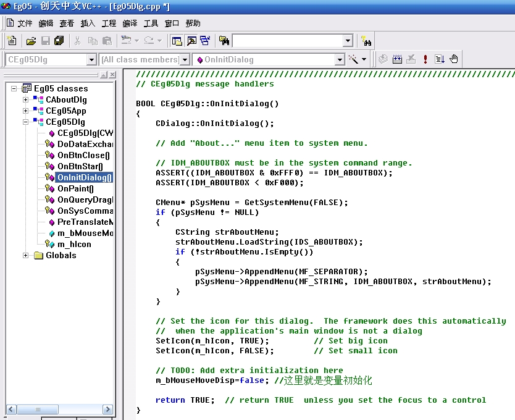This screenshot has height=420, width=515.
Task: Toggle the Workspace window button
Action: pyautogui.click(x=177, y=41)
